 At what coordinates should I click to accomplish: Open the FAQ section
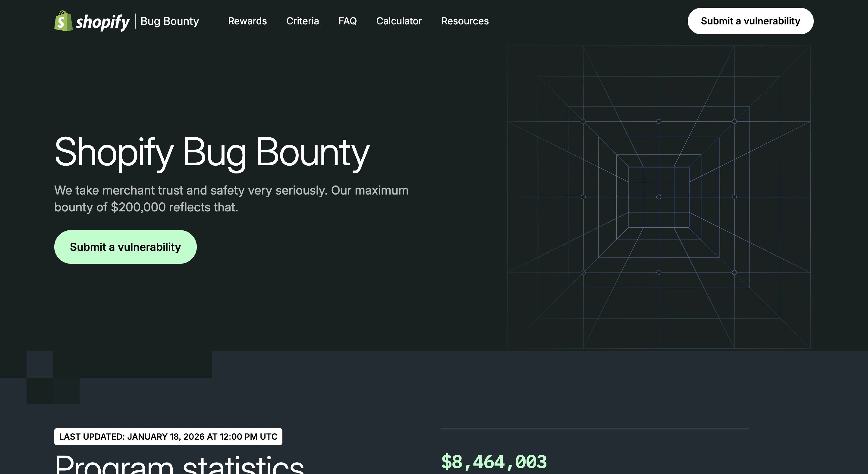point(348,21)
